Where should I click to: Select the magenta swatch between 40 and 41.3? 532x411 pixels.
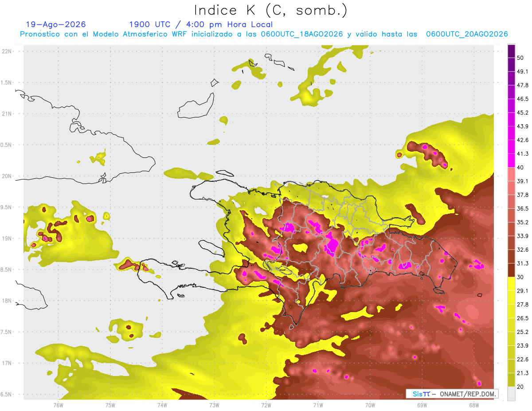pyautogui.click(x=511, y=160)
